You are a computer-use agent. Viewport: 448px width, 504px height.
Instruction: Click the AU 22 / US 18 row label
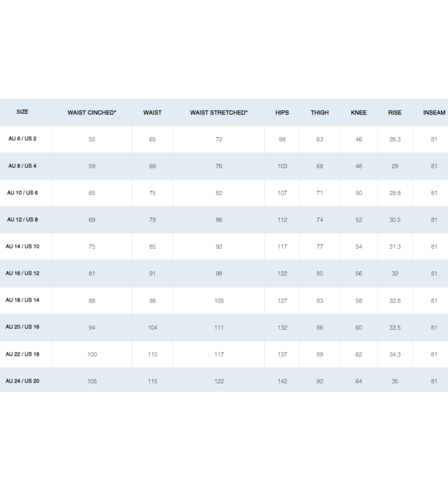click(x=22, y=354)
